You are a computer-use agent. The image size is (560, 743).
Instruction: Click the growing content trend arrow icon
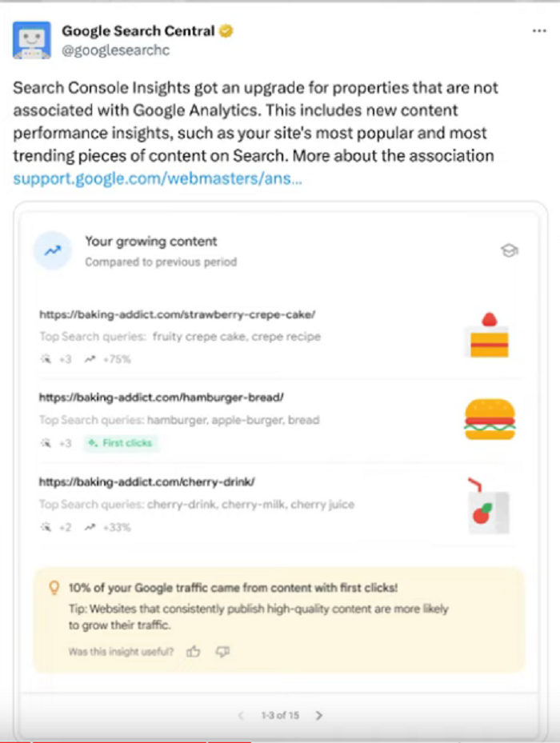pyautogui.click(x=53, y=250)
